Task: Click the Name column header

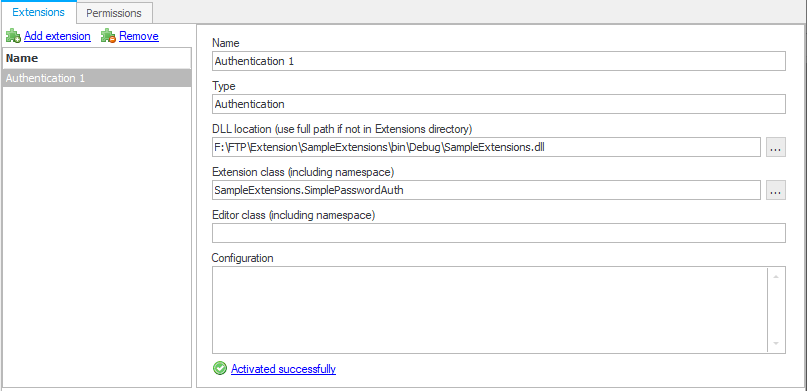Action: point(97,58)
